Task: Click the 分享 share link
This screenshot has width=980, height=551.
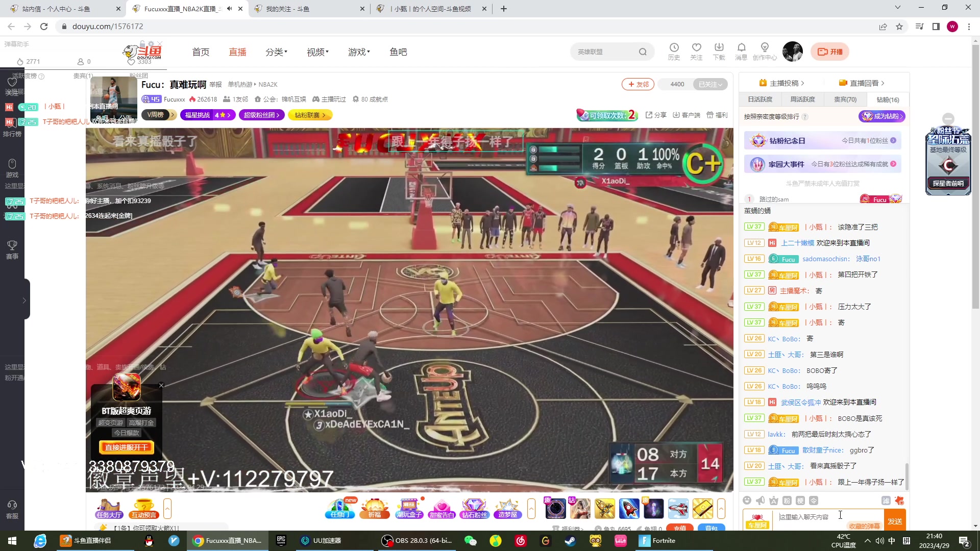Action: click(656, 115)
